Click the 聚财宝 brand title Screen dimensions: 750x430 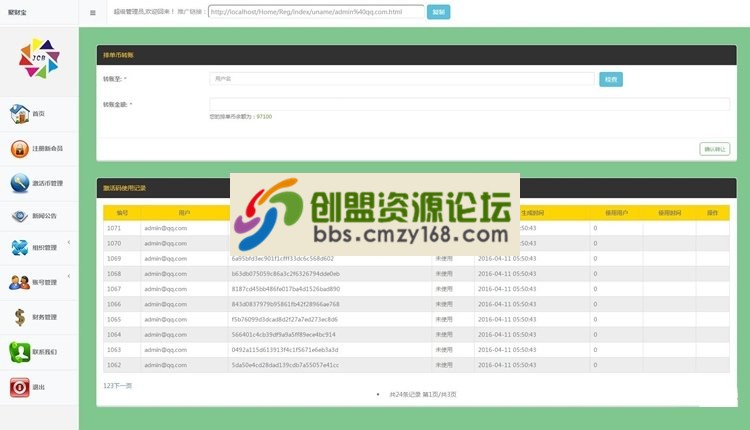coord(17,12)
